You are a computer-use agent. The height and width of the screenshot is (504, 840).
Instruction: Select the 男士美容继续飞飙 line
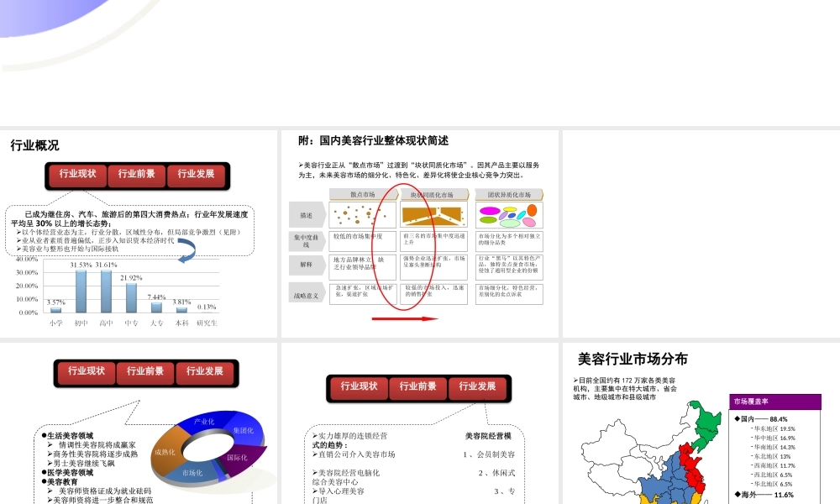(81, 464)
